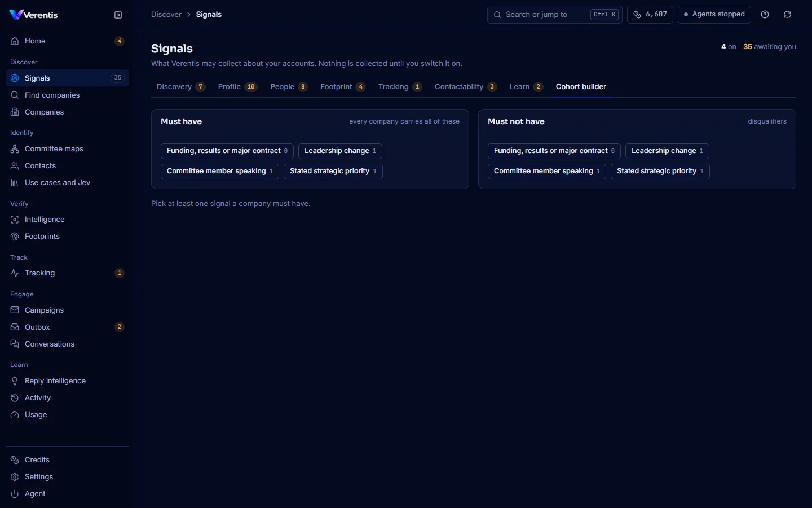The height and width of the screenshot is (508, 812).
Task: Click the Find companies magnifier icon
Action: tap(15, 95)
